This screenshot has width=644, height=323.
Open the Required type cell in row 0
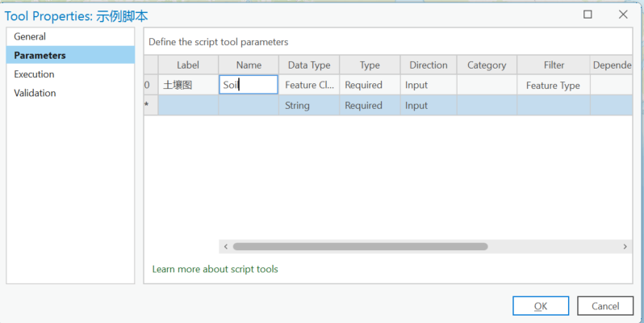click(370, 85)
